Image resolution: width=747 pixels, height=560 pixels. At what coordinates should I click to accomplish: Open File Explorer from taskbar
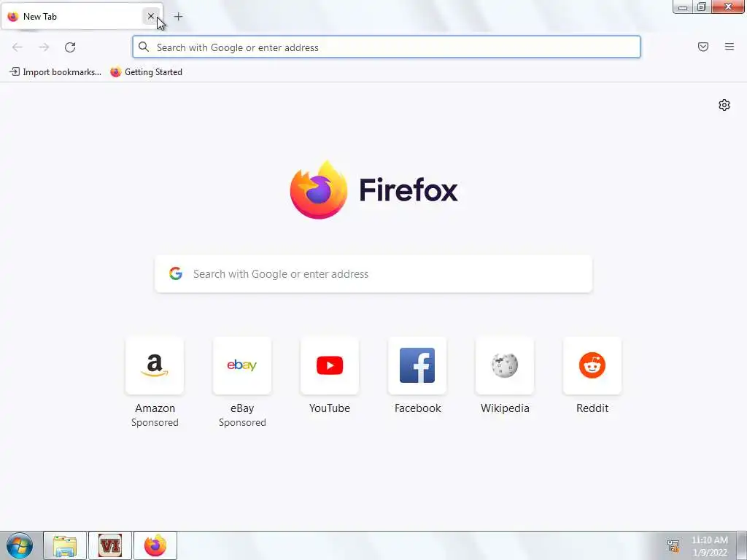65,545
